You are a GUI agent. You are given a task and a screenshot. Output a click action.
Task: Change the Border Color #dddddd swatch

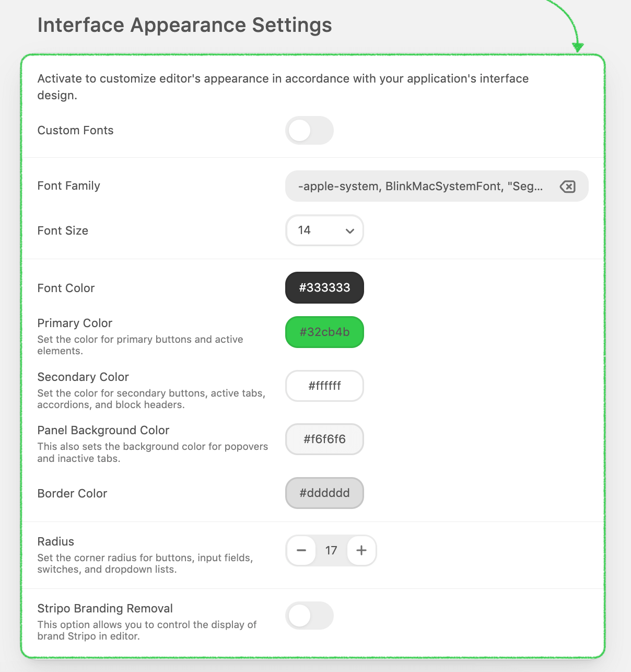(x=324, y=493)
